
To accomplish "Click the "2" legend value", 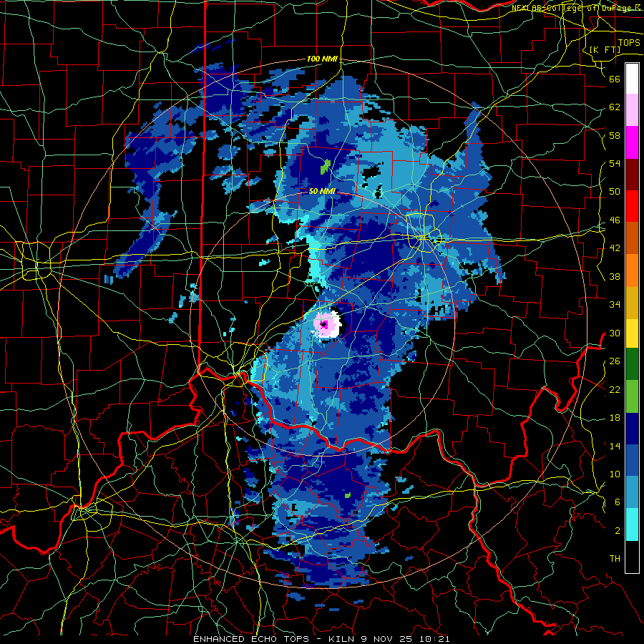I will pyautogui.click(x=618, y=531).
